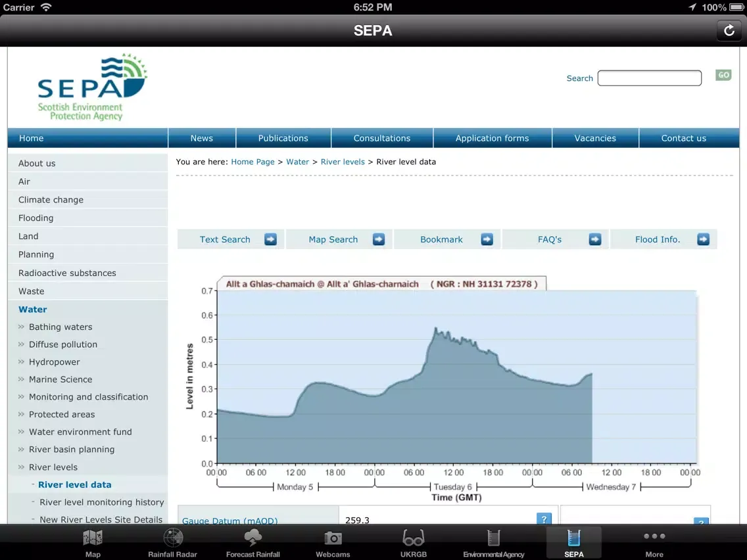
Task: Click the SEPA logo image
Action: pos(92,87)
